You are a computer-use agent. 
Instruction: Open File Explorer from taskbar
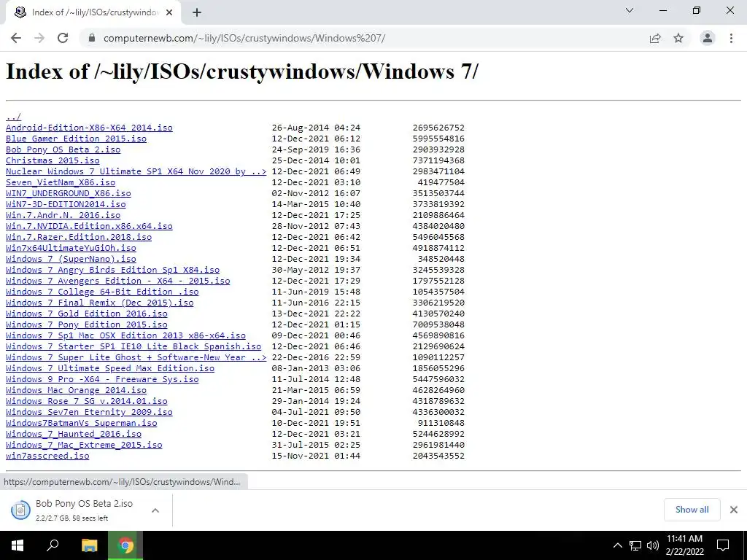click(x=89, y=545)
